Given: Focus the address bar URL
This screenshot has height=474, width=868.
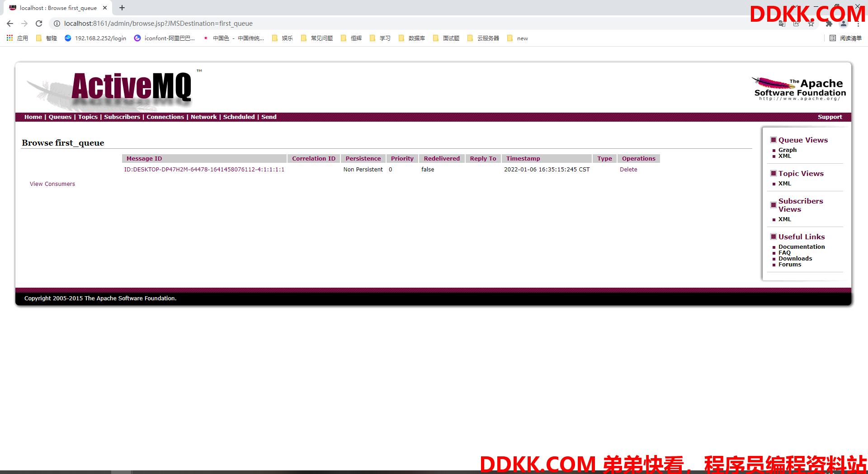Looking at the screenshot, I should 158,24.
